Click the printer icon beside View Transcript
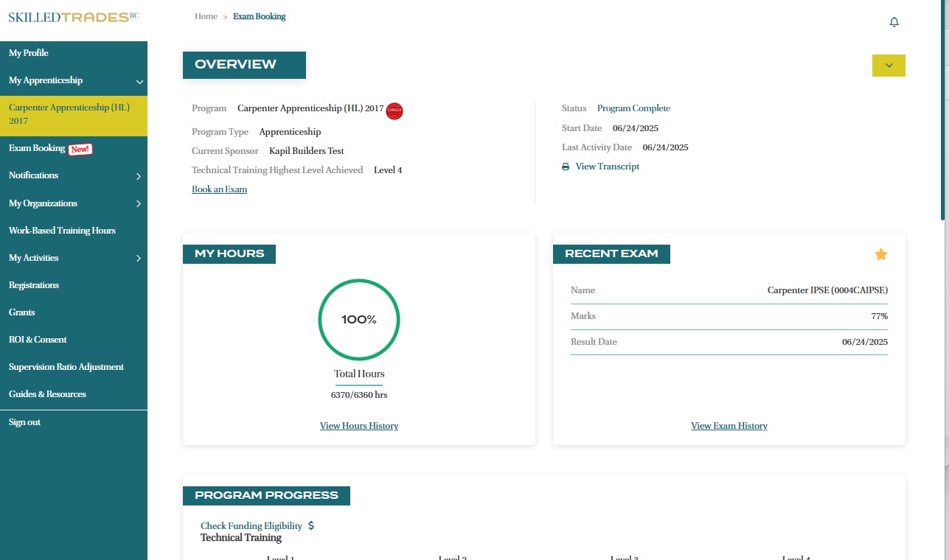The image size is (949, 560). tap(566, 167)
